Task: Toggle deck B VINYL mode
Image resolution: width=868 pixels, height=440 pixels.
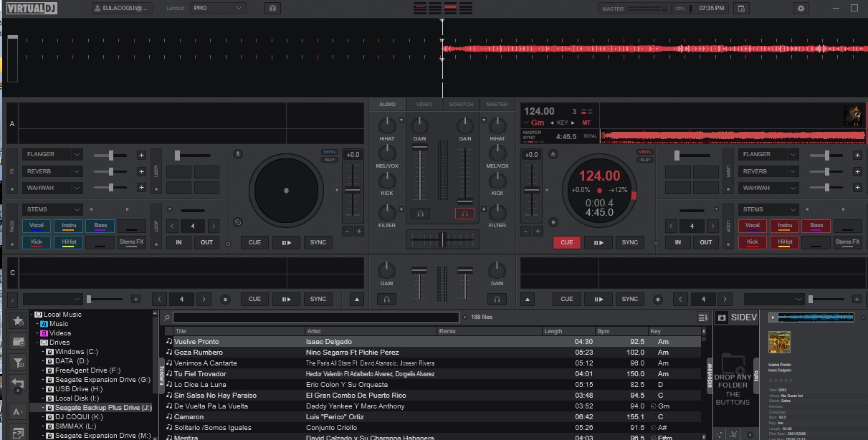Action: point(645,152)
